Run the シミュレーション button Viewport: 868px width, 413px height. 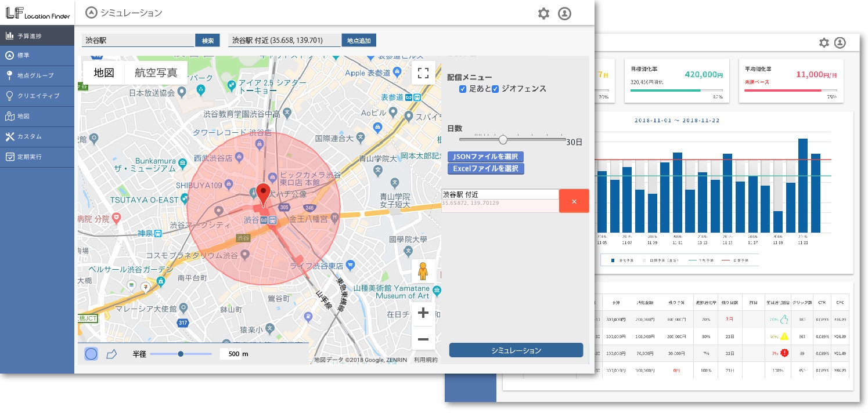click(x=516, y=350)
